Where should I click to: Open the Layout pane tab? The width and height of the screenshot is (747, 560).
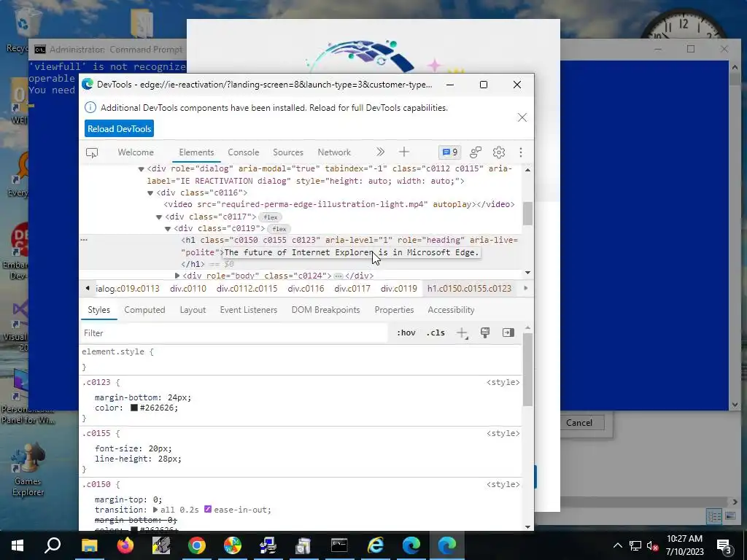[x=193, y=310]
